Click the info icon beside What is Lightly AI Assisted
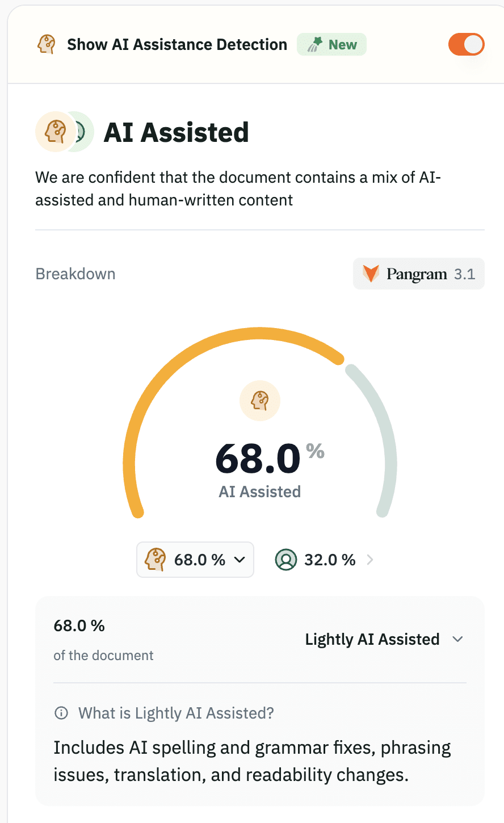The image size is (504, 823). (61, 713)
